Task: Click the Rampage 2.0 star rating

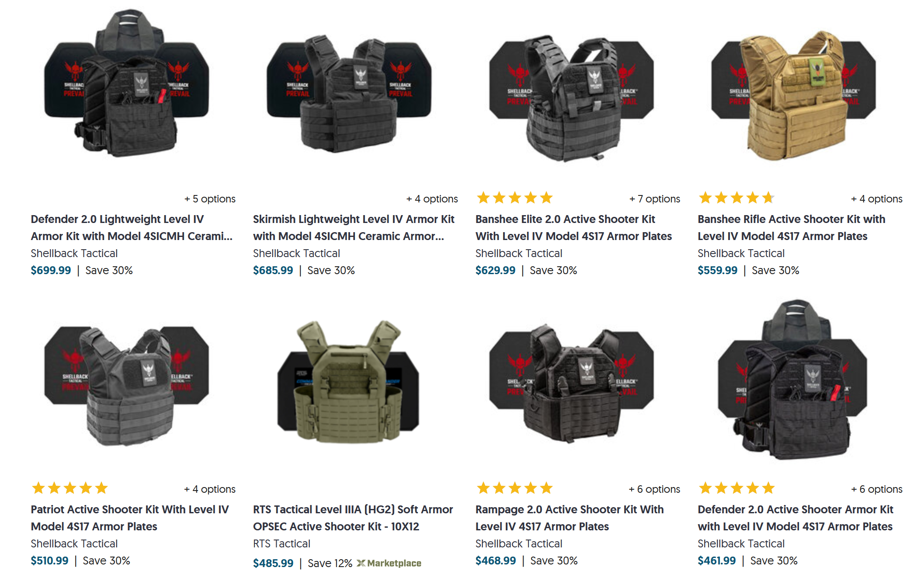Action: 514,488
